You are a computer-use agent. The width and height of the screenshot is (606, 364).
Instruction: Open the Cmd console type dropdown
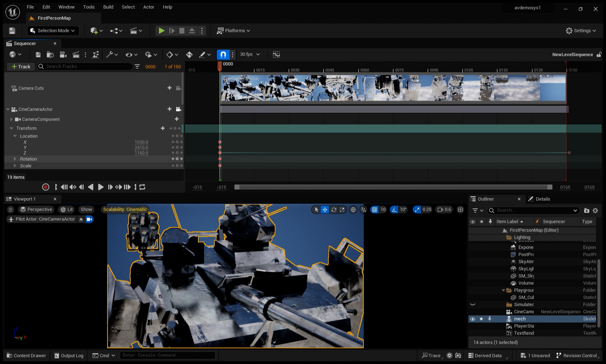pyautogui.click(x=104, y=355)
